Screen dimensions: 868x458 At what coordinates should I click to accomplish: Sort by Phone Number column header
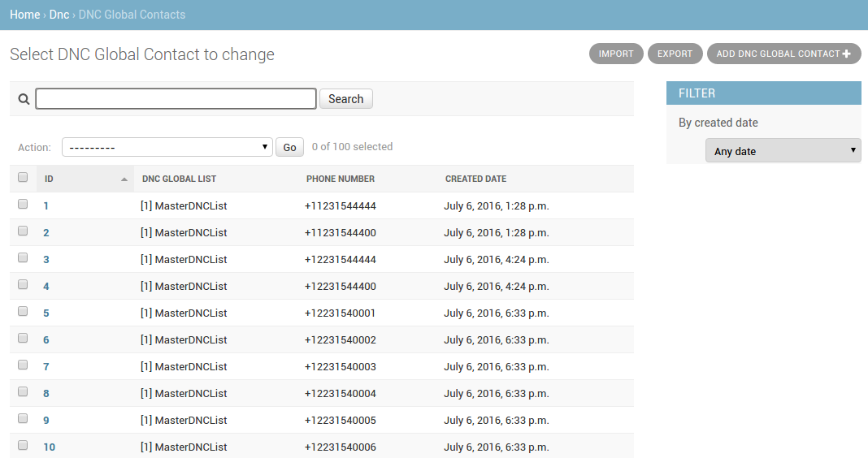pyautogui.click(x=341, y=179)
